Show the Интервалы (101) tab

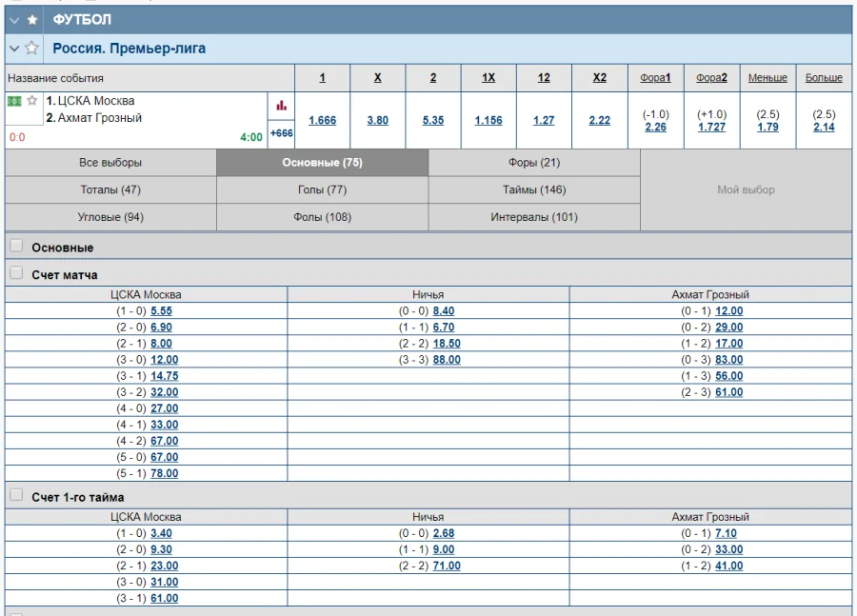pos(534,217)
